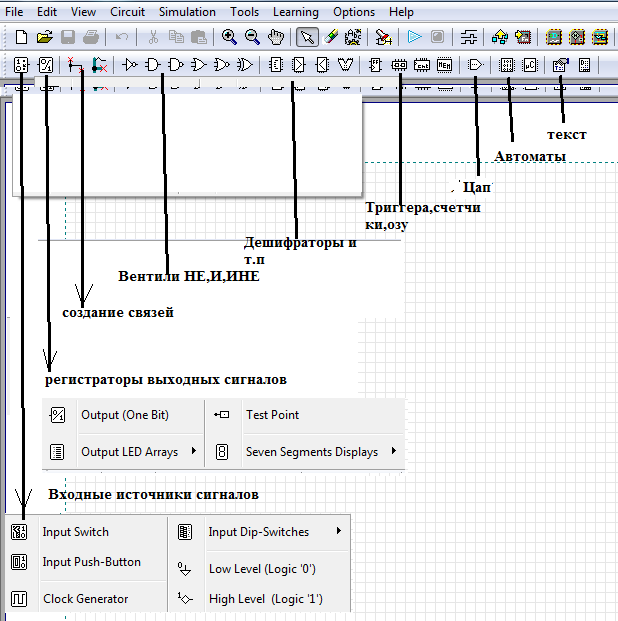Click the Cut scissors icon
The height and width of the screenshot is (621, 618).
click(153, 37)
